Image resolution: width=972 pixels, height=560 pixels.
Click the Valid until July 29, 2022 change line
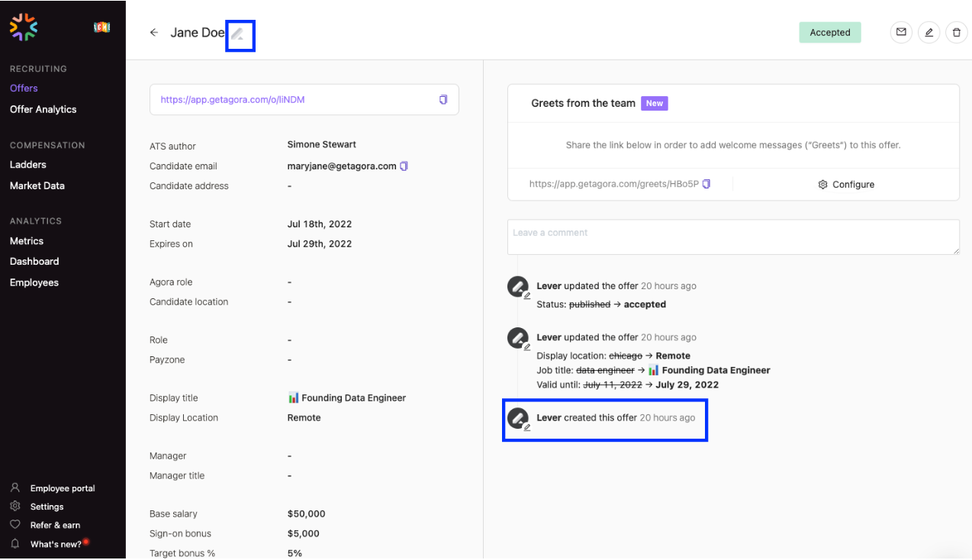(628, 385)
